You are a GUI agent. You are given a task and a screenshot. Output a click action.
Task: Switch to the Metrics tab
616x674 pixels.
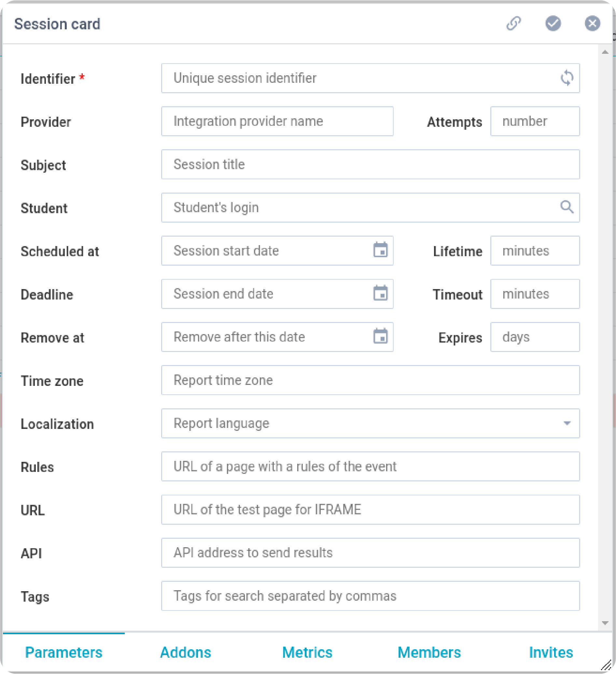pos(307,652)
